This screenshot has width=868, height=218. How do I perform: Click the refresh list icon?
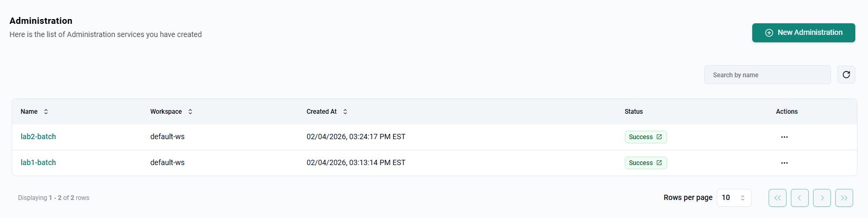846,75
